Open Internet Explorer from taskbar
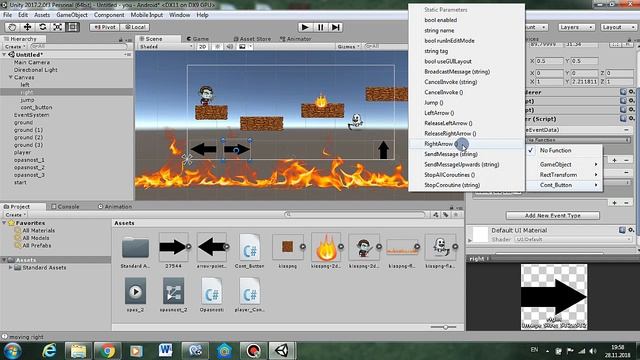The image size is (640, 360). pyautogui.click(x=49, y=351)
